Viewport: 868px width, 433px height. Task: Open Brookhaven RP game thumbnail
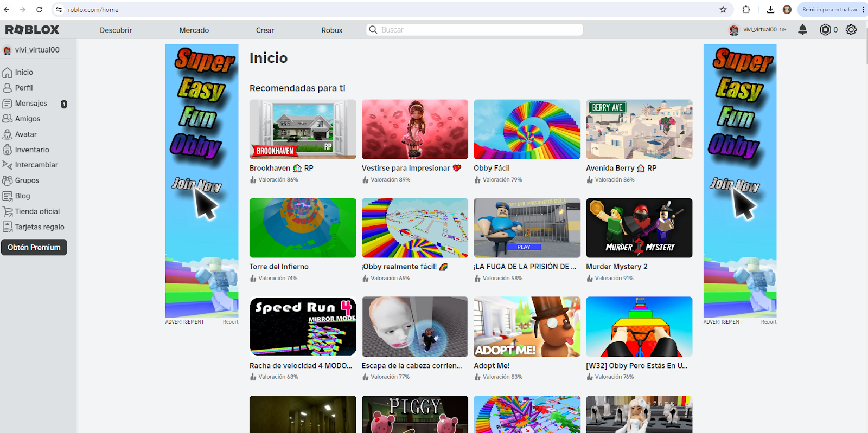303,129
